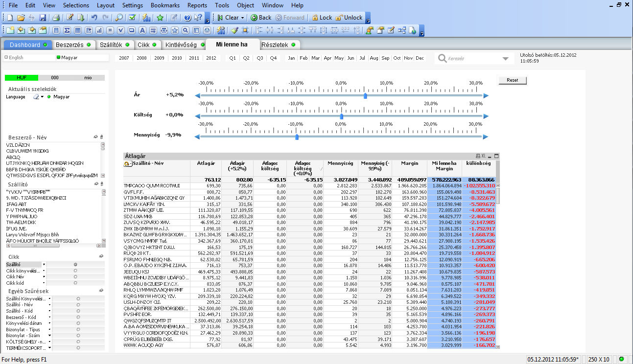Click the Print icon
The width and height of the screenshot is (633, 364).
click(x=56, y=18)
